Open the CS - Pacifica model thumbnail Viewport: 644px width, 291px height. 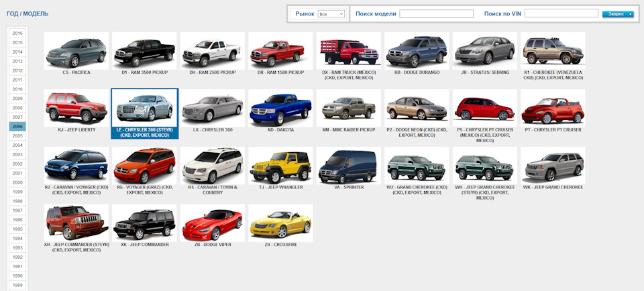[76, 51]
